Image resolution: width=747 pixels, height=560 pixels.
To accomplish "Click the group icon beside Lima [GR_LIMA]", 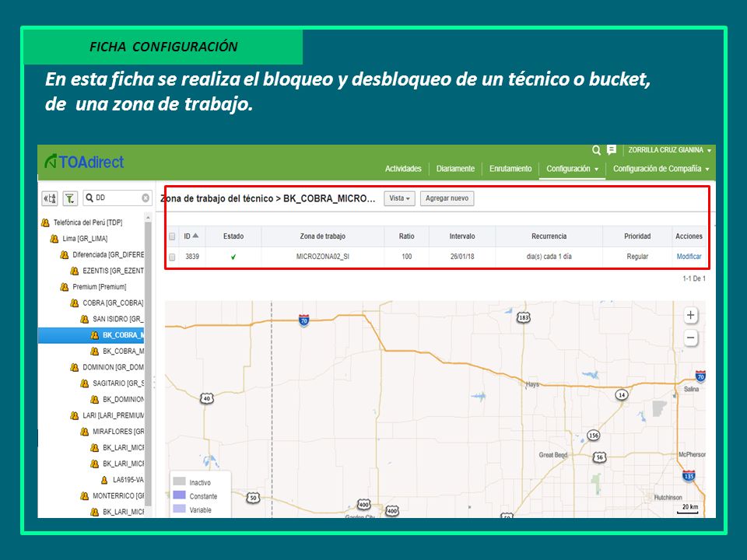I will 54,239.
